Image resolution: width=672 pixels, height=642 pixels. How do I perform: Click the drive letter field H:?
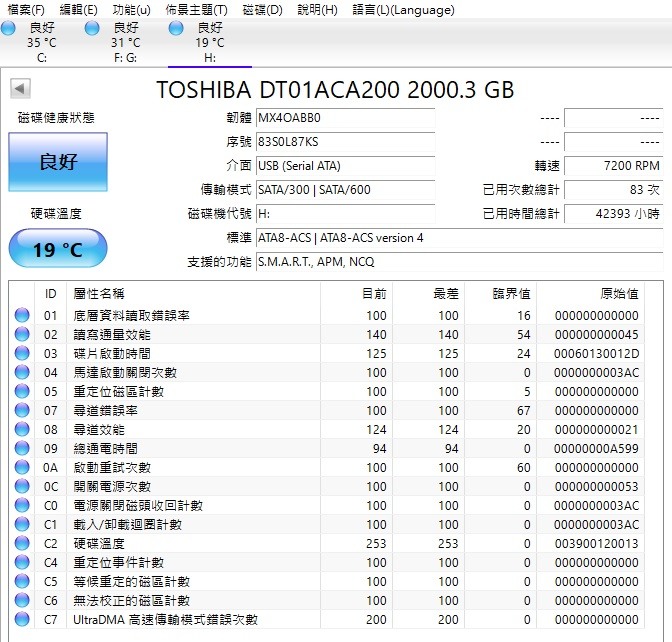click(345, 214)
